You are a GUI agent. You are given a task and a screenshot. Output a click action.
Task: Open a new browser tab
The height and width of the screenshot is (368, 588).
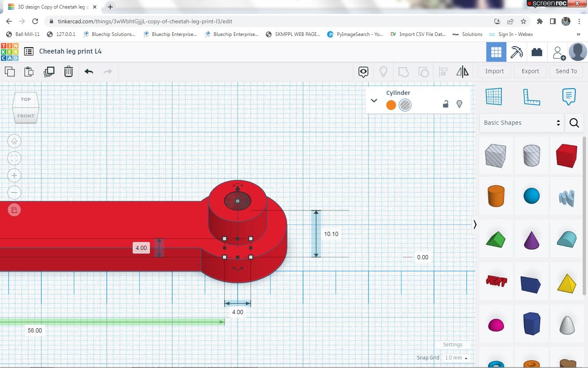(110, 7)
